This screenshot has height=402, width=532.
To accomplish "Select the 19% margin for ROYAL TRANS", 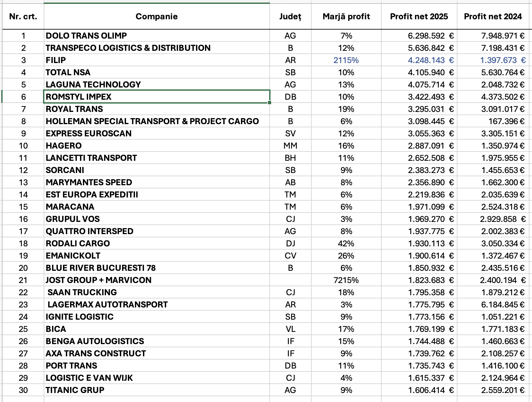I will (346, 109).
